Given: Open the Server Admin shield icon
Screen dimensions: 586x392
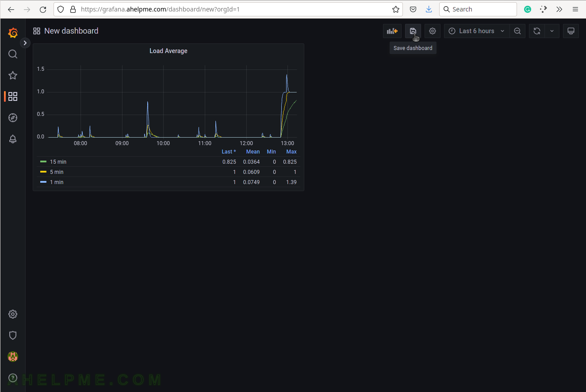Looking at the screenshot, I should [x=13, y=335].
